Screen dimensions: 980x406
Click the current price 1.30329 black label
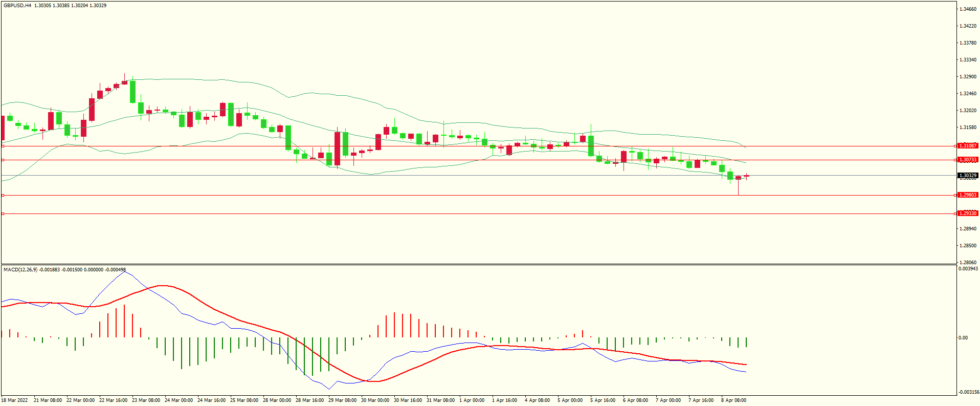[968, 176]
